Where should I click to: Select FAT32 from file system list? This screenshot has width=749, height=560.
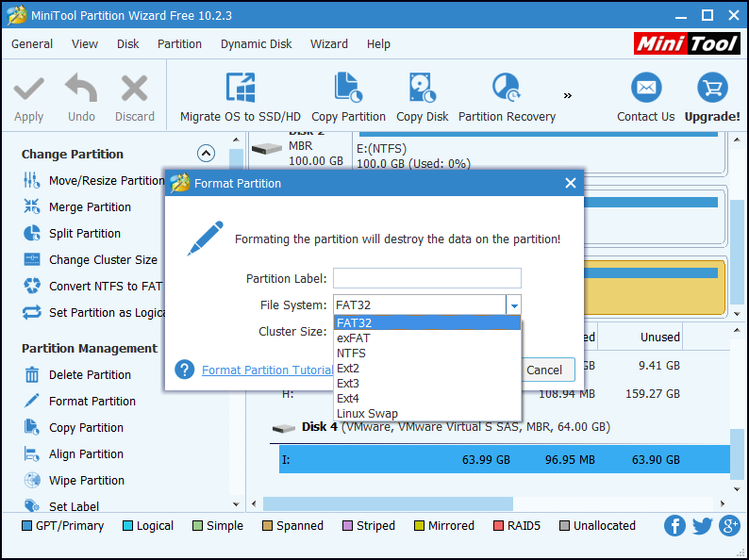427,322
